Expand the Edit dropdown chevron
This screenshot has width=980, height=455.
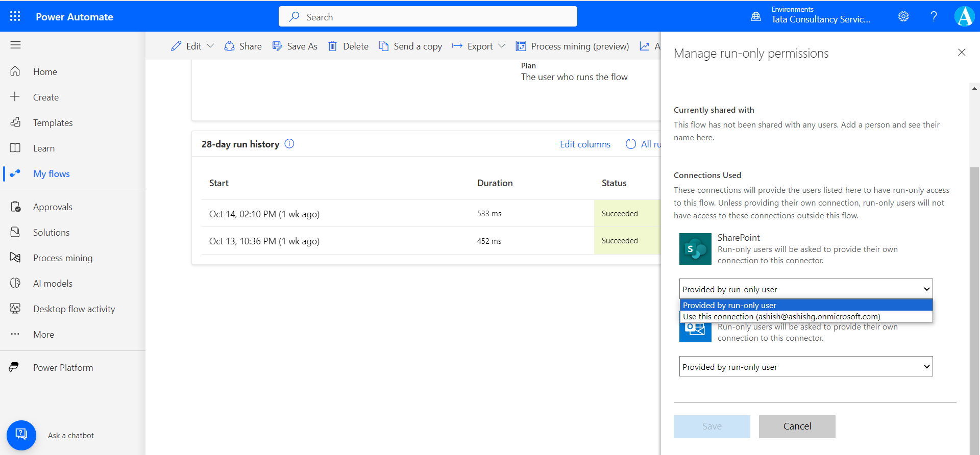pos(210,46)
